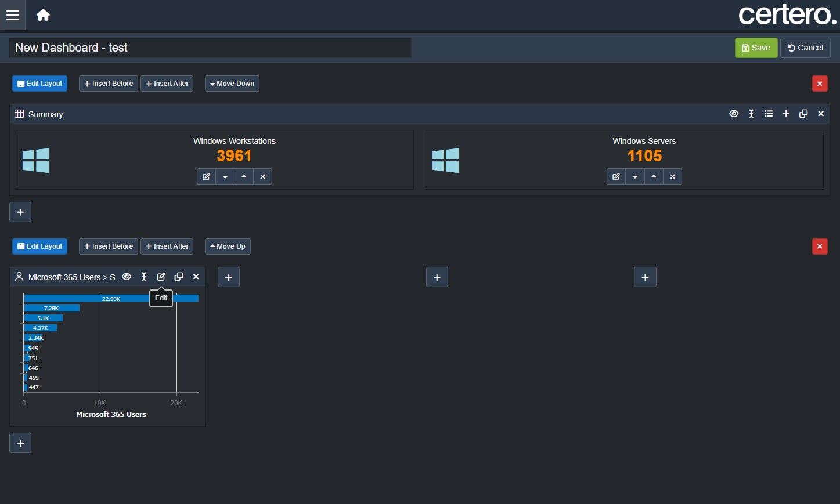
Task: Save the dashboard
Action: (756, 48)
